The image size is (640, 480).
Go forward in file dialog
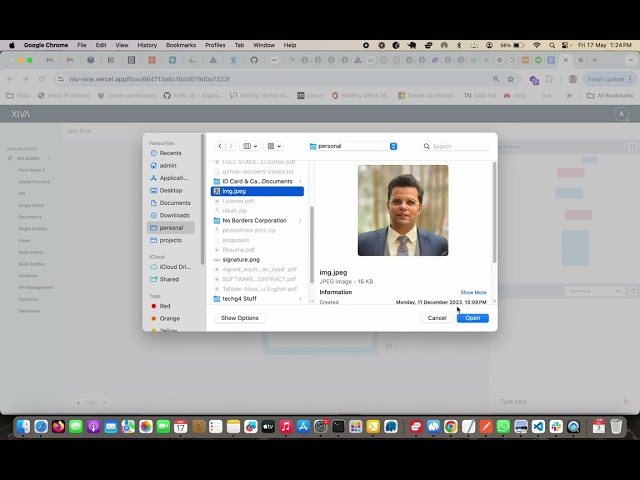coord(231,146)
